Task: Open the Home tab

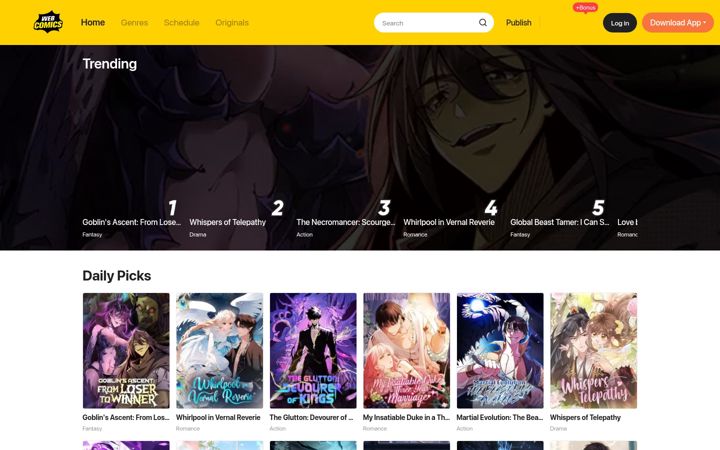Action: (93, 22)
